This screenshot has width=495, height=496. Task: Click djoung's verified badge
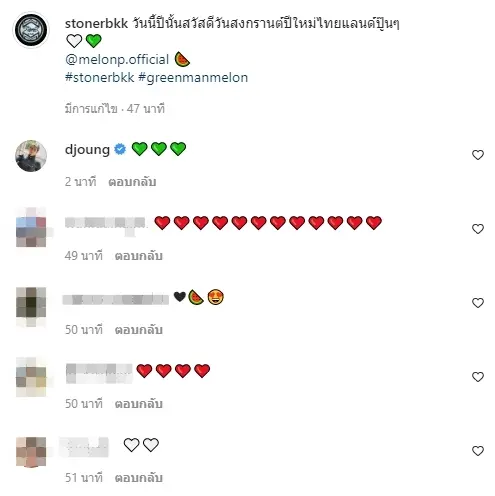[120, 149]
